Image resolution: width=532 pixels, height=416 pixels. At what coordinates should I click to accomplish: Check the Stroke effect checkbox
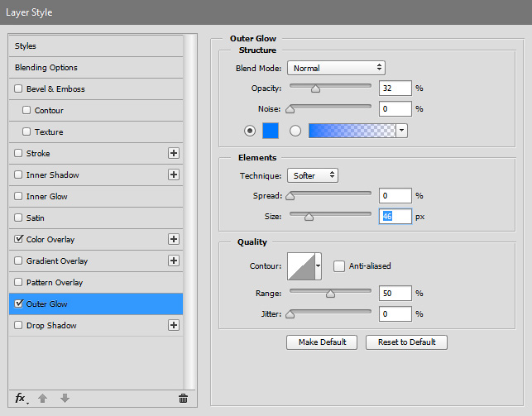(x=18, y=153)
